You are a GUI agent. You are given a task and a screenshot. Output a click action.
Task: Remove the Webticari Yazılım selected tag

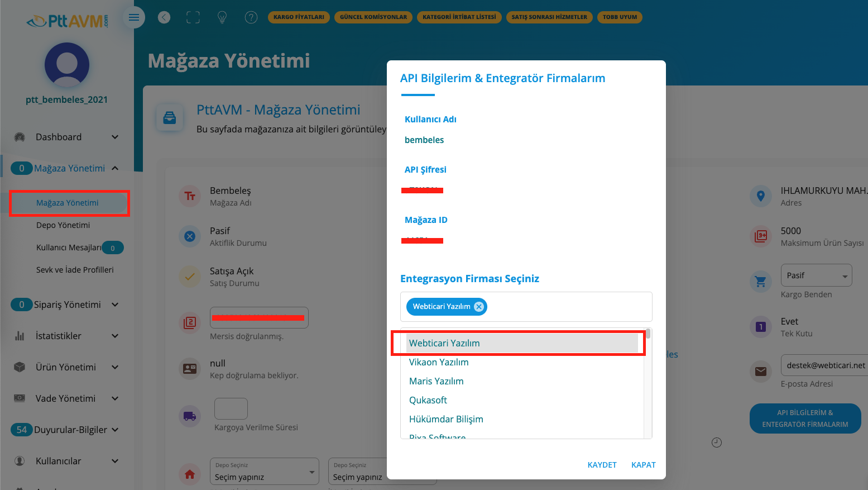(479, 307)
